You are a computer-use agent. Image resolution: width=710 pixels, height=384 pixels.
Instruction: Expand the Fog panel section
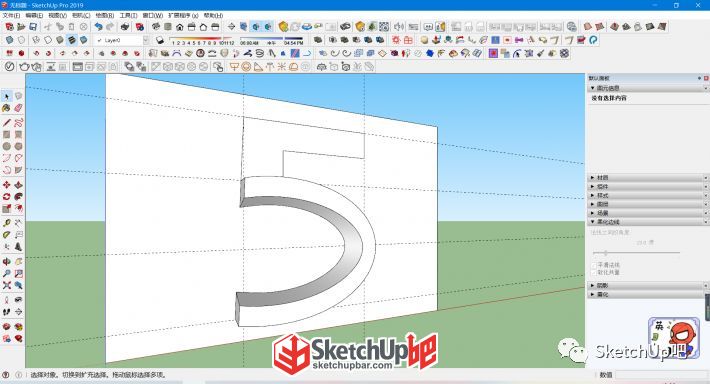click(648, 294)
